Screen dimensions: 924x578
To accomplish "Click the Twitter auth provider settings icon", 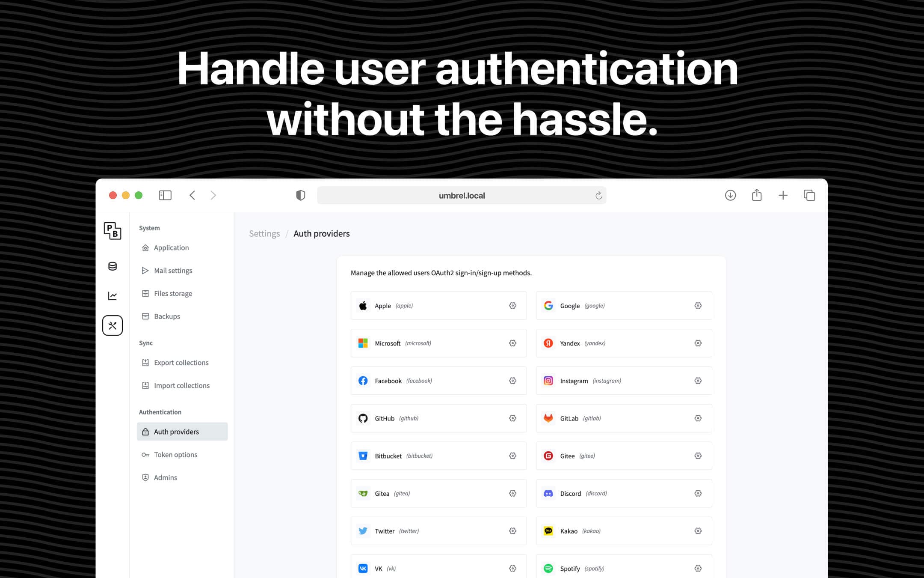I will tap(513, 531).
